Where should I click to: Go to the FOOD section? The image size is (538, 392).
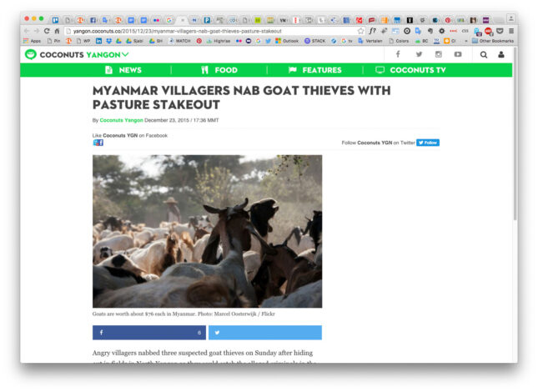(219, 70)
